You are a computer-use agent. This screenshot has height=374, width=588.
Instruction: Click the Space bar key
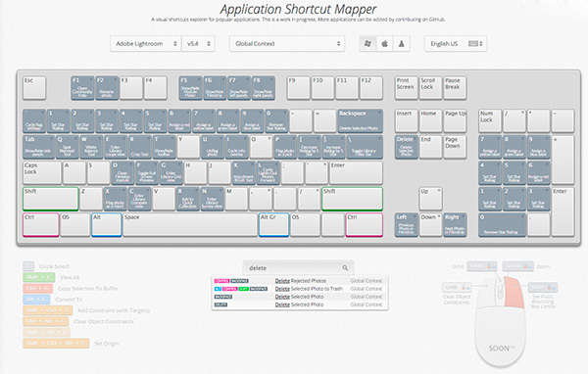click(x=190, y=225)
